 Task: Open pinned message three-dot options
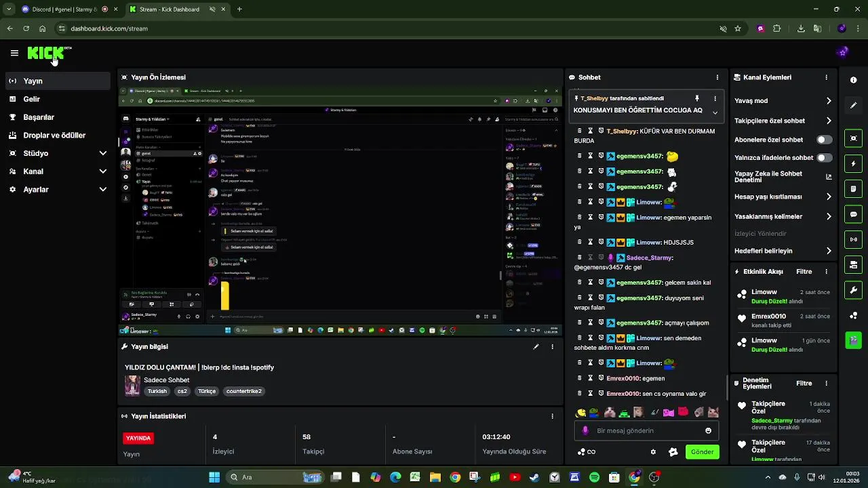(715, 98)
